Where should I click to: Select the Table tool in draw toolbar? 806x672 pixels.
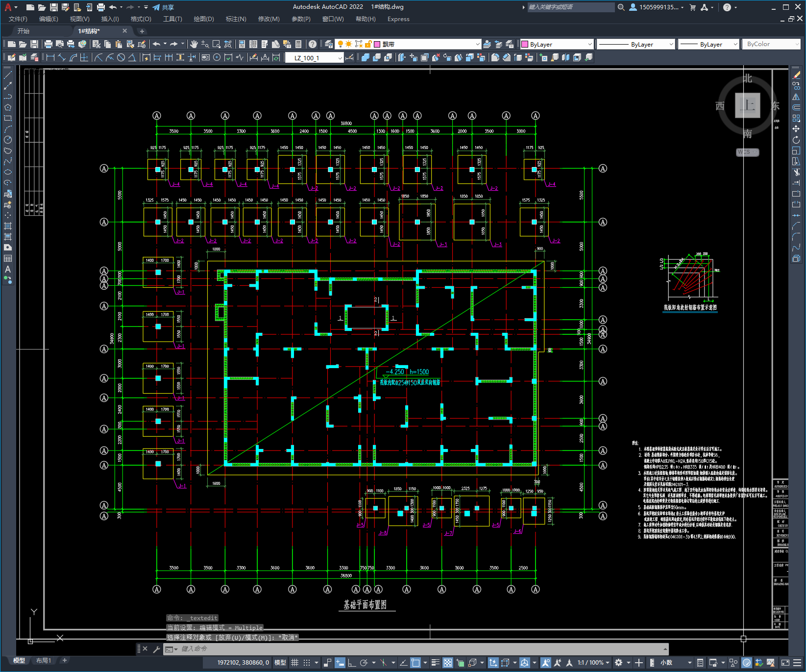pos(8,258)
